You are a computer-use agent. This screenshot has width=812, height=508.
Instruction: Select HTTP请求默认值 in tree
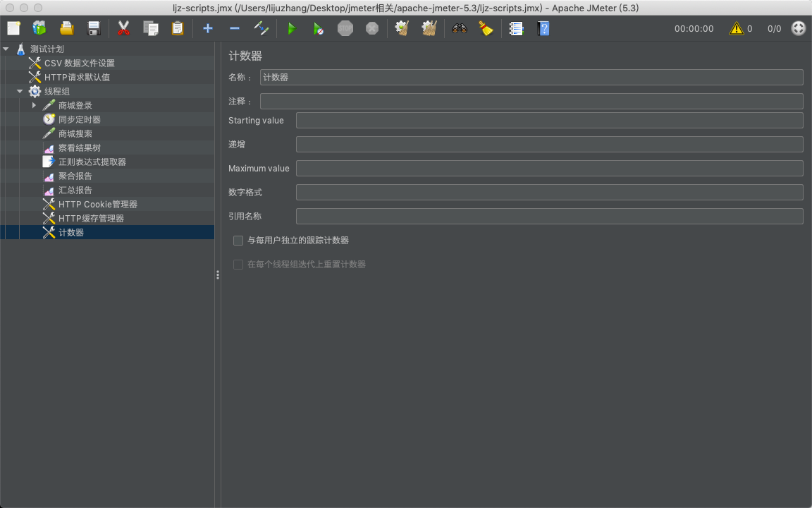click(x=77, y=77)
